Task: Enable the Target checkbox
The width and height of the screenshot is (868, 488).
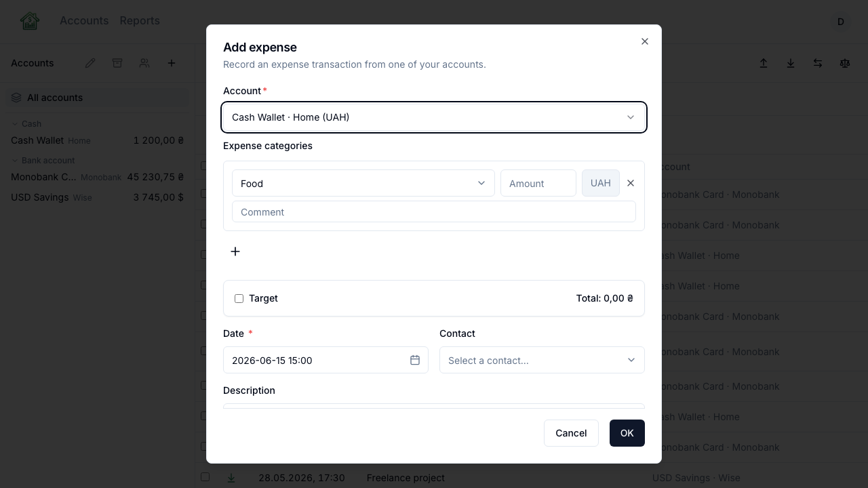Action: (x=239, y=298)
